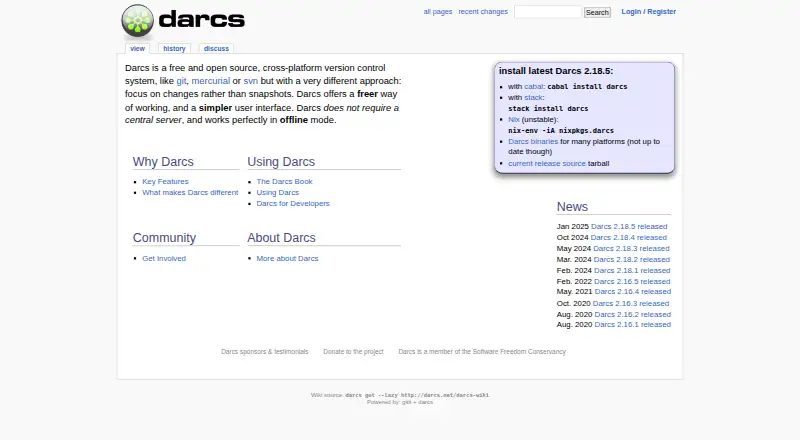Open The Darcs Book link
This screenshot has width=800, height=440.
pyautogui.click(x=284, y=182)
